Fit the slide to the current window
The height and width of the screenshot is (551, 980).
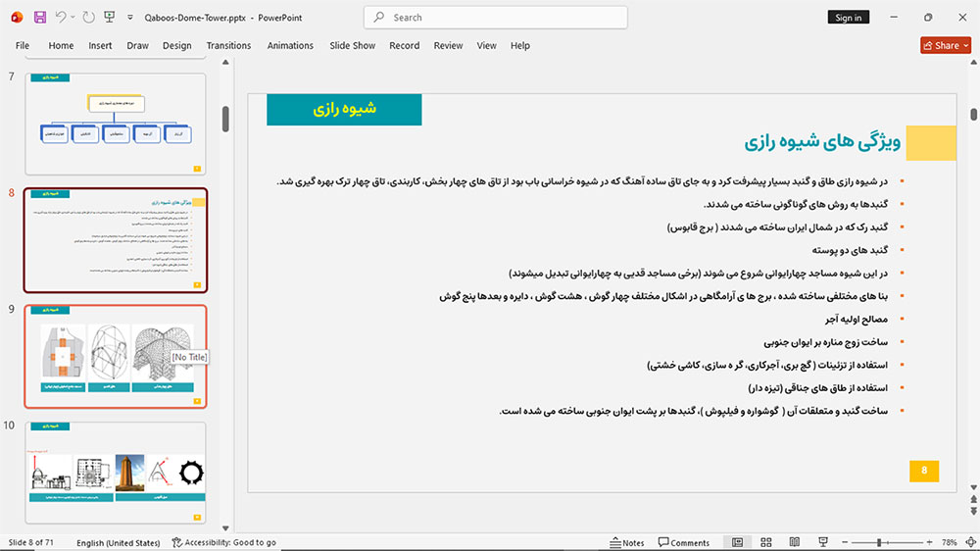tap(970, 542)
